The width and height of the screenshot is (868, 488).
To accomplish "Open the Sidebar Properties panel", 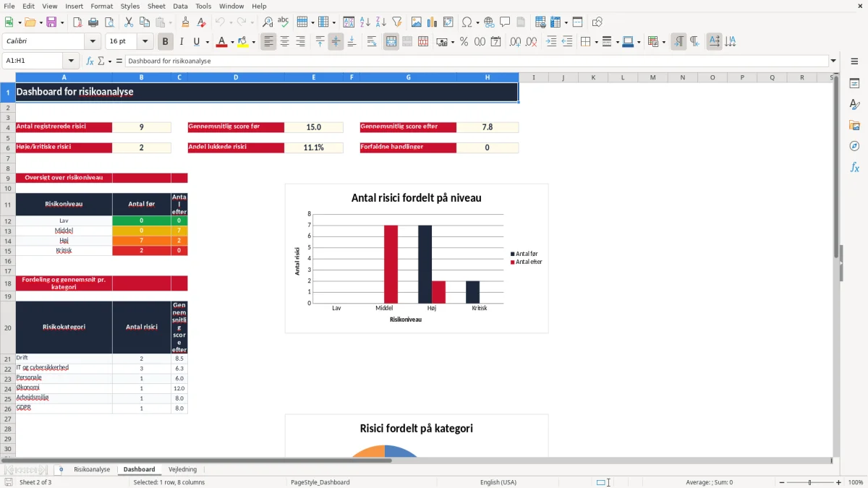I will pyautogui.click(x=854, y=84).
